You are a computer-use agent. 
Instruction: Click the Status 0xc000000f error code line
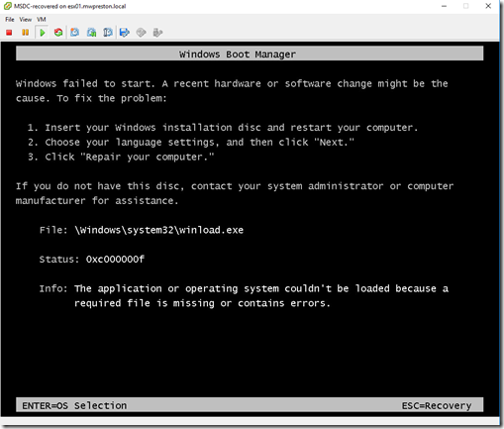pos(92,260)
